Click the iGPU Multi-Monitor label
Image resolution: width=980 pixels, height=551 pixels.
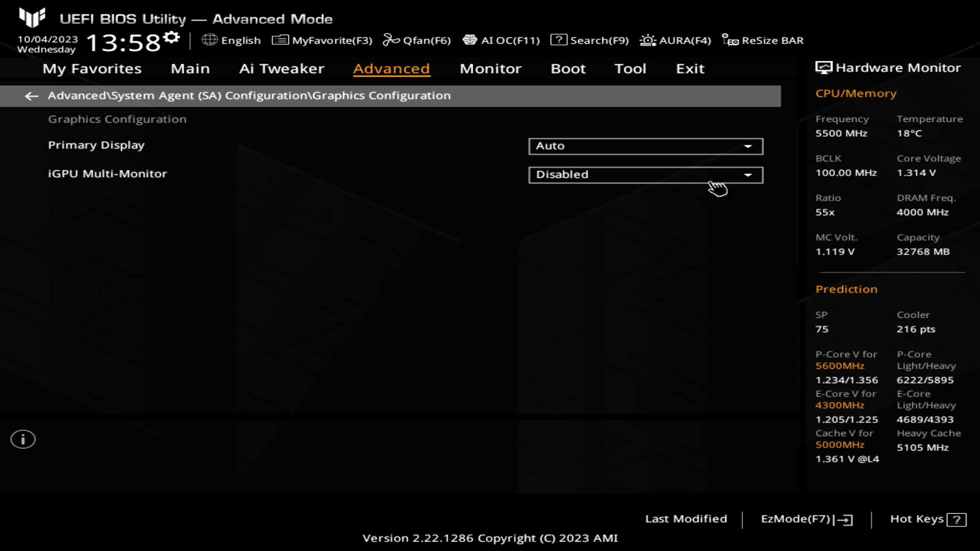point(107,174)
